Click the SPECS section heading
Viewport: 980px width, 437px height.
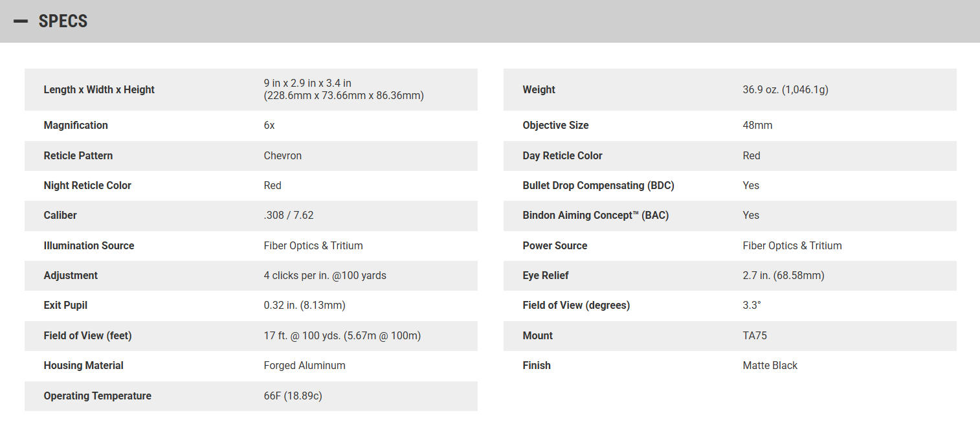point(63,21)
